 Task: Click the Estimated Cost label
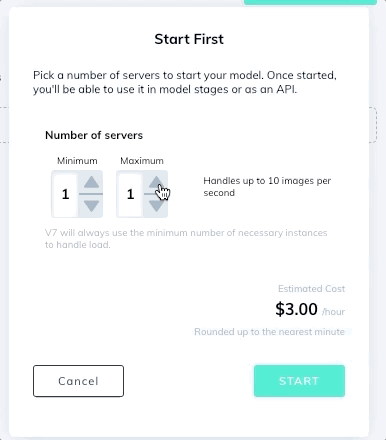(311, 289)
